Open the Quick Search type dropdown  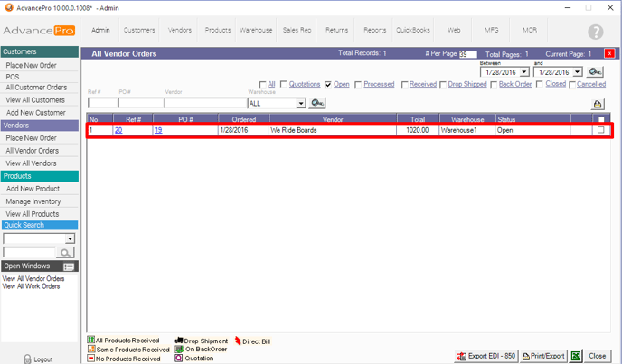[x=71, y=238]
